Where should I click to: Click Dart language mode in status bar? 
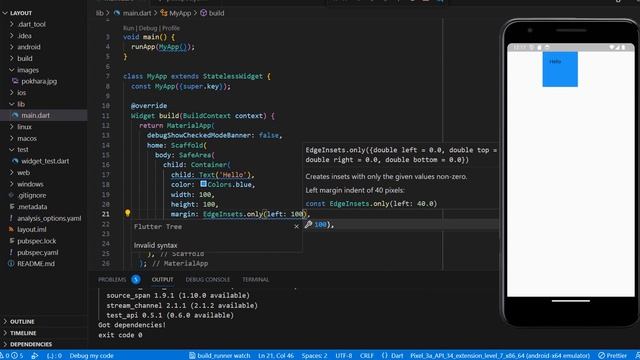point(393,356)
